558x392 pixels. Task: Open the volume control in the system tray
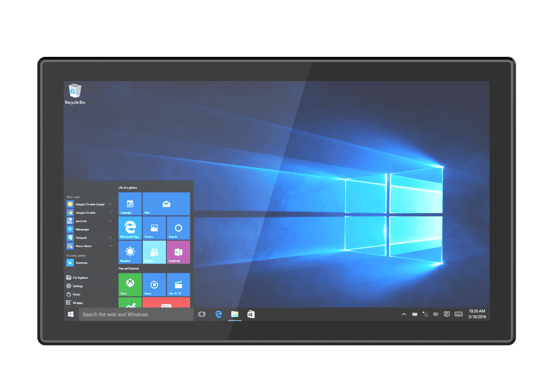click(x=435, y=314)
